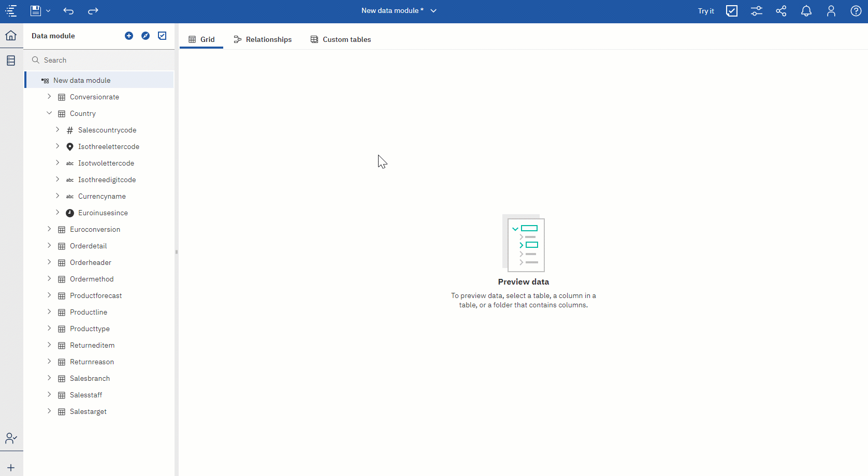This screenshot has width=868, height=476.
Task: Select the New data module root node
Action: 99,80
